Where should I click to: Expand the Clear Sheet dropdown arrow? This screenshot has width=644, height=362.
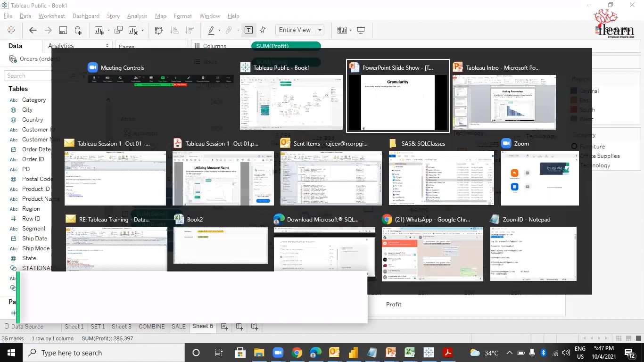point(142,31)
